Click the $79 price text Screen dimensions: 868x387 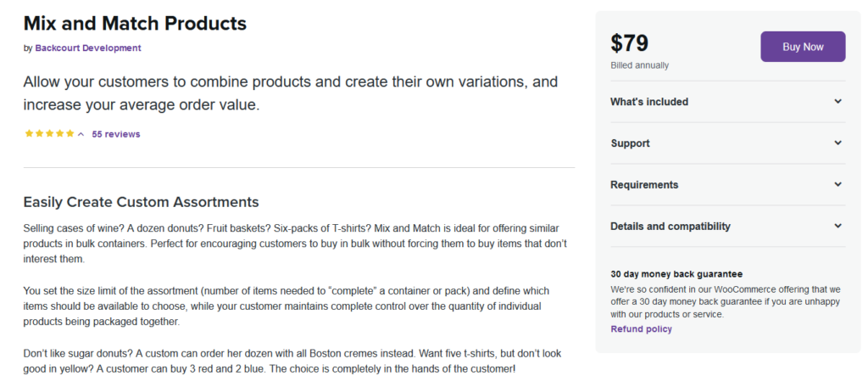(x=630, y=43)
